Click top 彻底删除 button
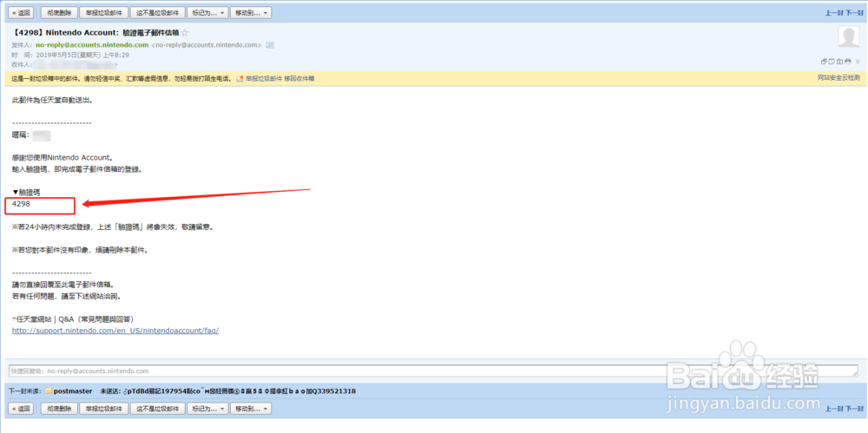 [57, 12]
